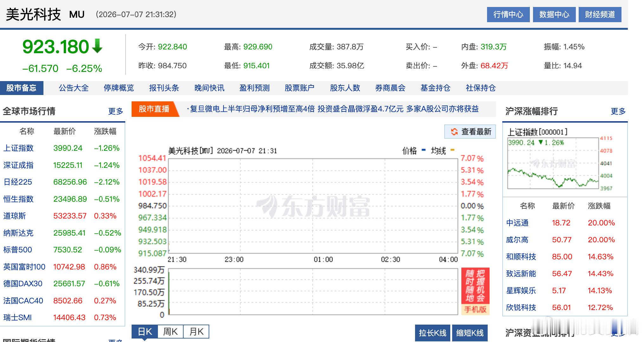Open 盈利预测 menu item
Screen dimensions: 644x342
pos(254,88)
